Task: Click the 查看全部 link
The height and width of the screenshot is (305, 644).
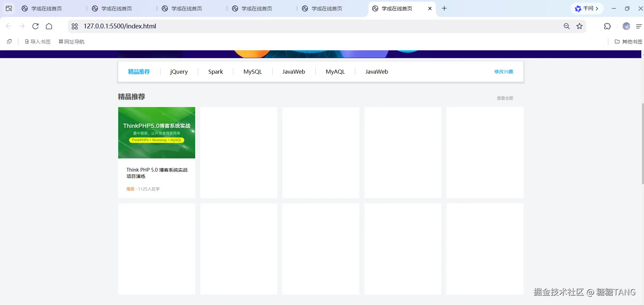Action: 505,98
